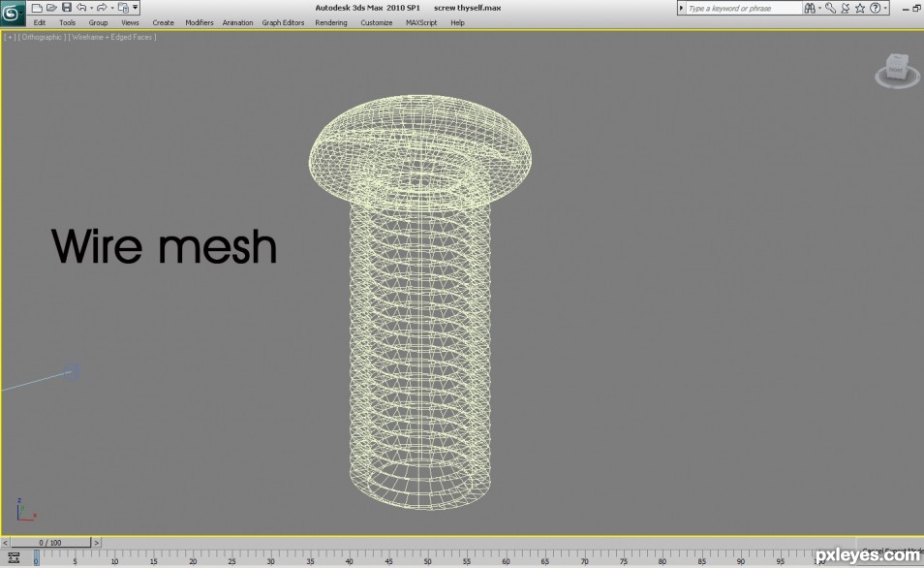Viewport: 924px width, 568px height.
Task: Click the viewport [+] general label menu
Action: [10, 37]
